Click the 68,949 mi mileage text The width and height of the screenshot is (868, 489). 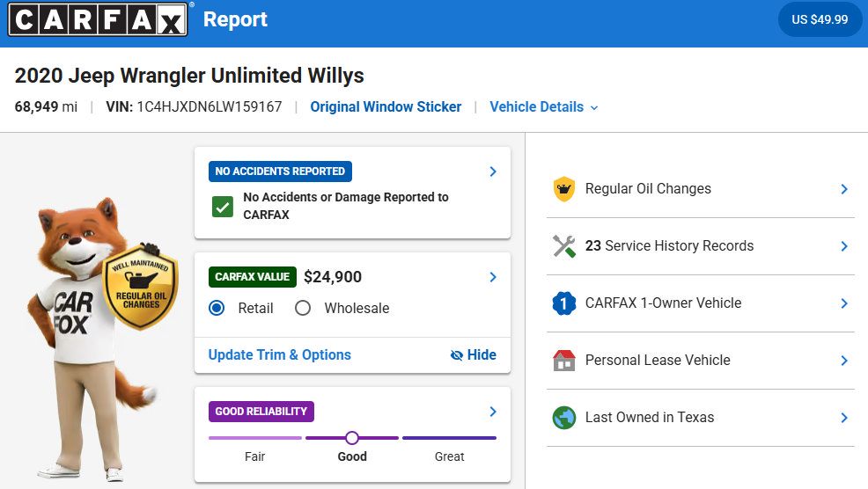click(46, 106)
